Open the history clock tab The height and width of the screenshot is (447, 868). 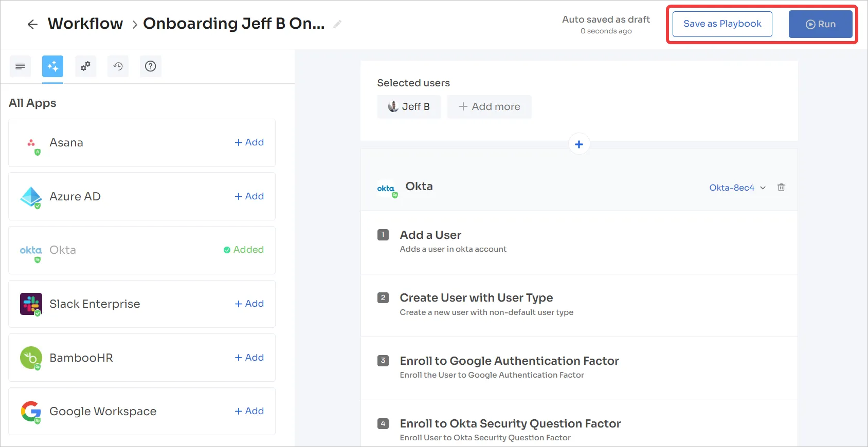(118, 66)
